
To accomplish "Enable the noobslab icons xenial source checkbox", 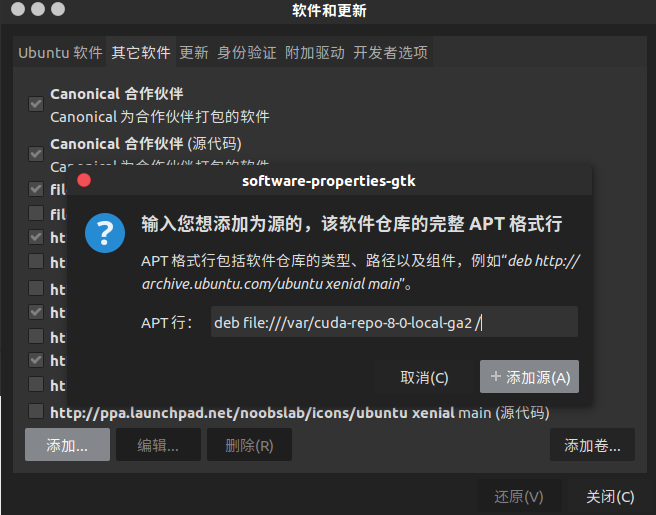I will (36, 411).
